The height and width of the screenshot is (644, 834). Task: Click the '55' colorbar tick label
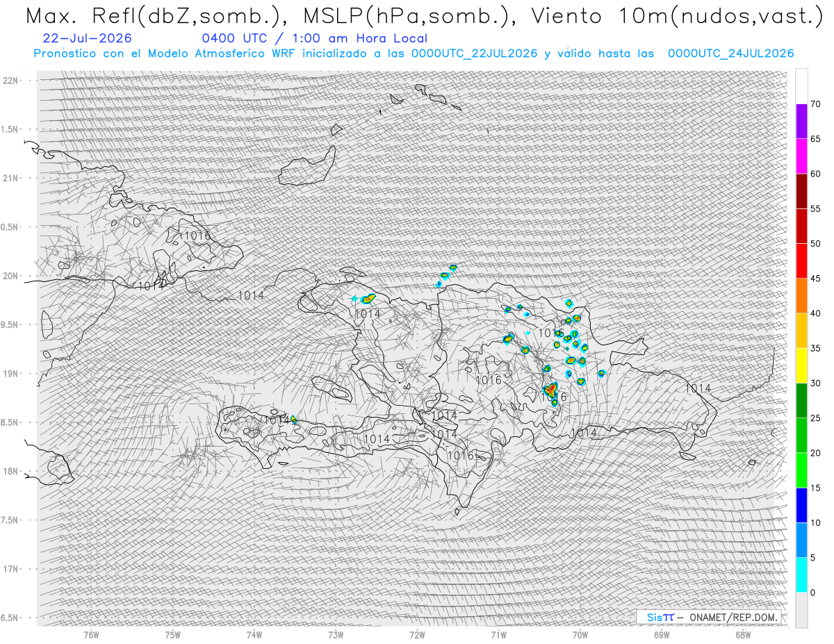tap(815, 208)
